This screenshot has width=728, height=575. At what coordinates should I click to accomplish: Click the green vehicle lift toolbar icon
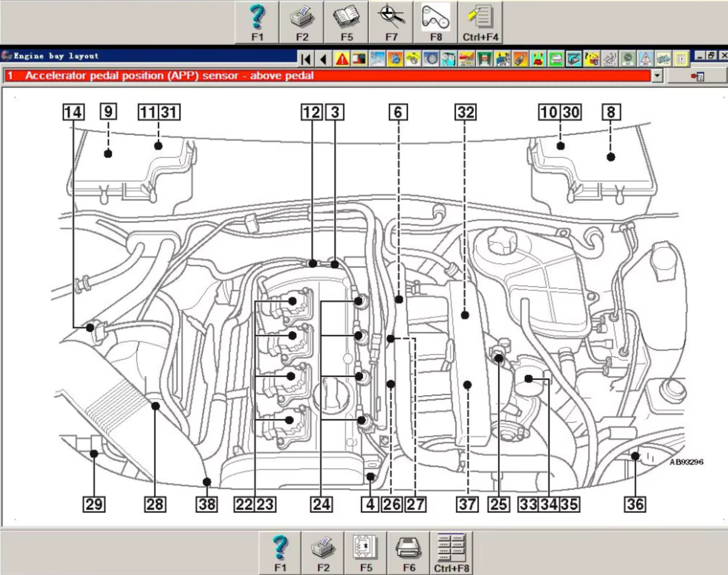coord(485,59)
